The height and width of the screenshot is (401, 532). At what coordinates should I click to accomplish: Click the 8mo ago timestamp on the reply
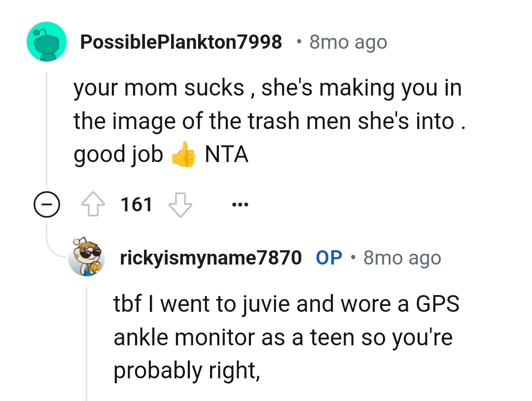(x=401, y=257)
